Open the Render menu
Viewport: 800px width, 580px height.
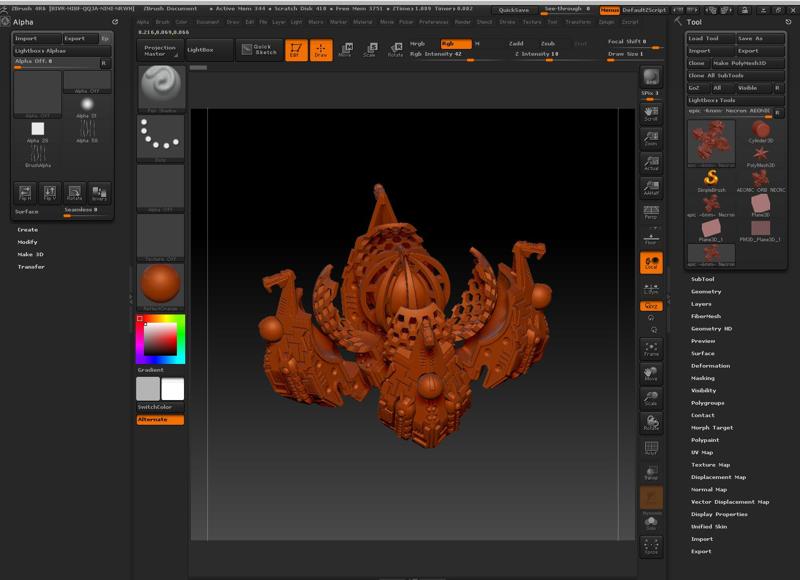pos(463,21)
